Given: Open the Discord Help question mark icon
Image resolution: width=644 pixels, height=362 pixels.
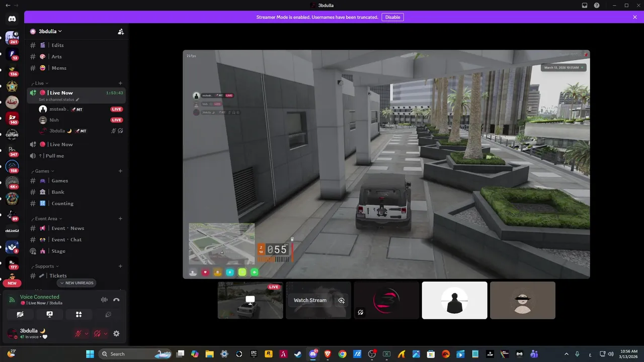Looking at the screenshot, I should point(597,6).
